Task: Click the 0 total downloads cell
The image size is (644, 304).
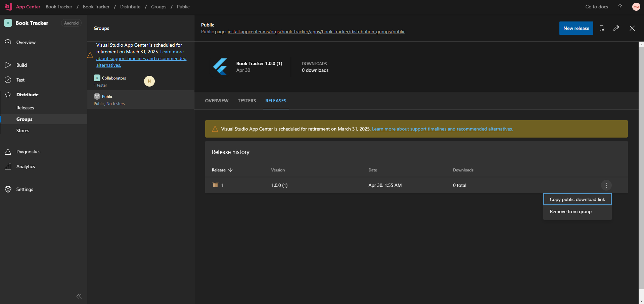Action: 460,185
